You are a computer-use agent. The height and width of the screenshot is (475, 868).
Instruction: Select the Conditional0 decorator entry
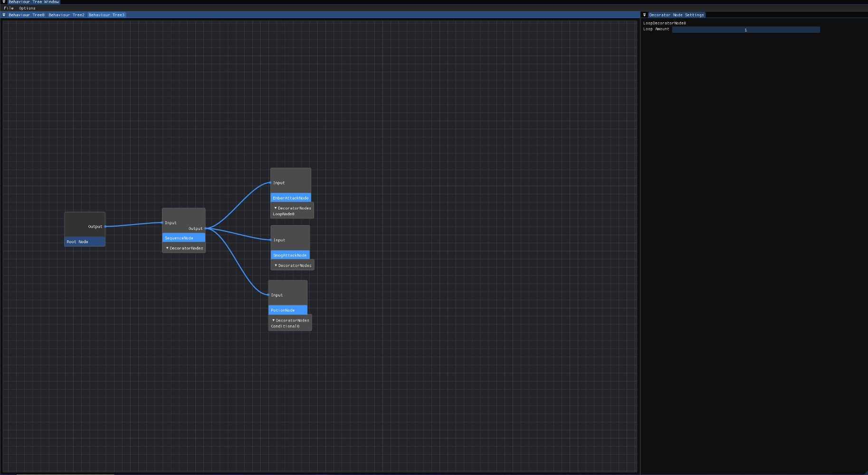click(x=285, y=326)
